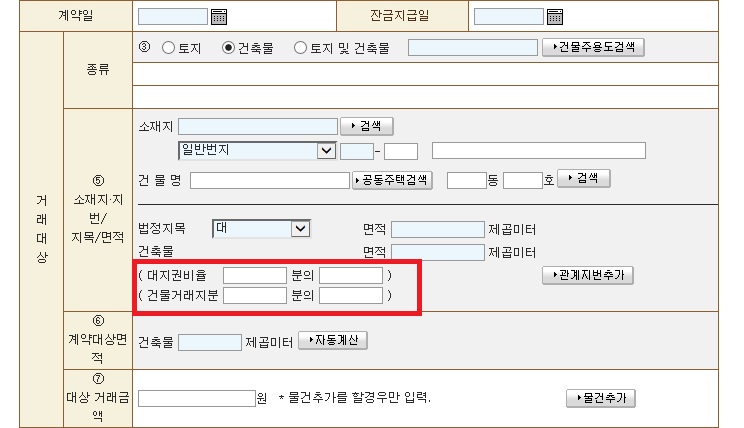Open calendar icon next to 잔금지급일 field

tap(555, 16)
